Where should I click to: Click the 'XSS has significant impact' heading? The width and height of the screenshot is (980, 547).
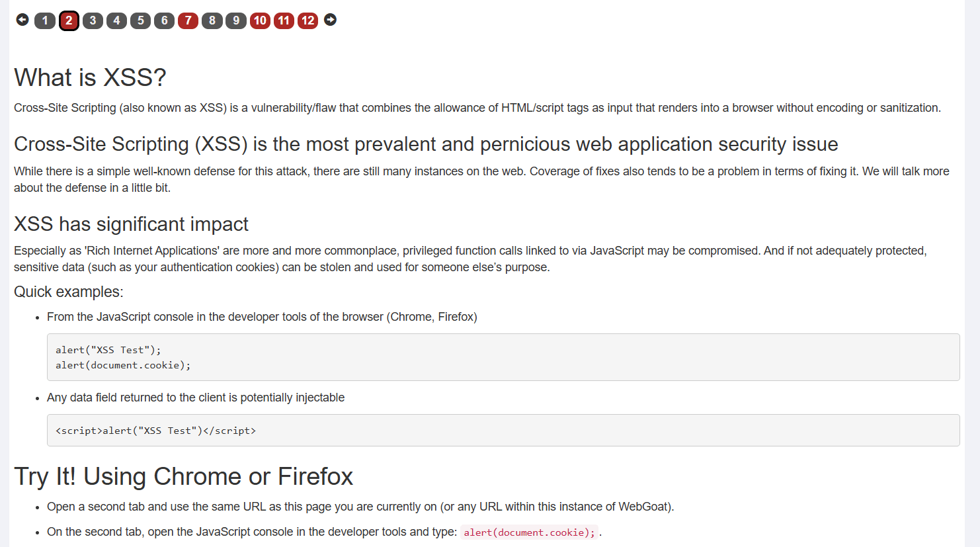(131, 224)
